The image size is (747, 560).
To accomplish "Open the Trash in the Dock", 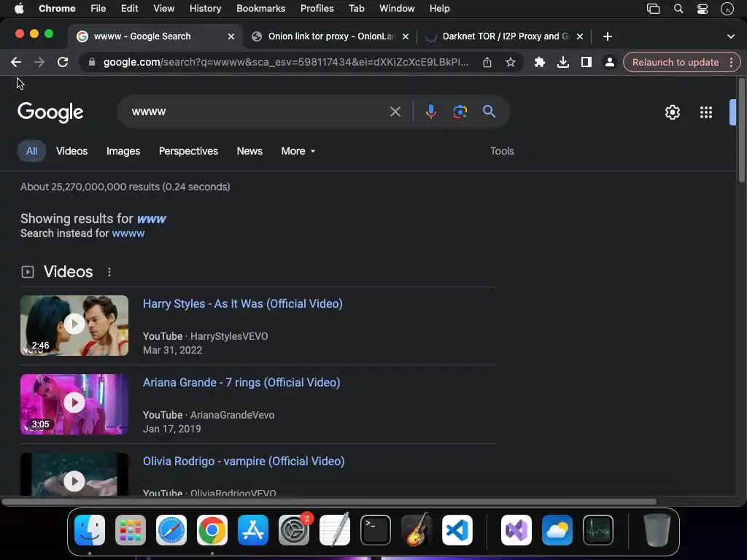I will 657,530.
